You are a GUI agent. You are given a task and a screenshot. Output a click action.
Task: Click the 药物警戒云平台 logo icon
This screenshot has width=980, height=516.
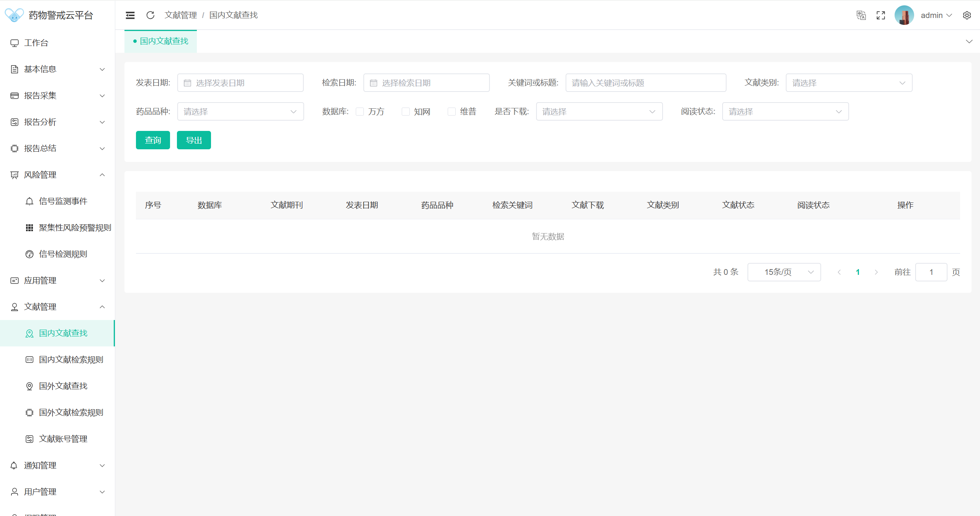pos(14,15)
